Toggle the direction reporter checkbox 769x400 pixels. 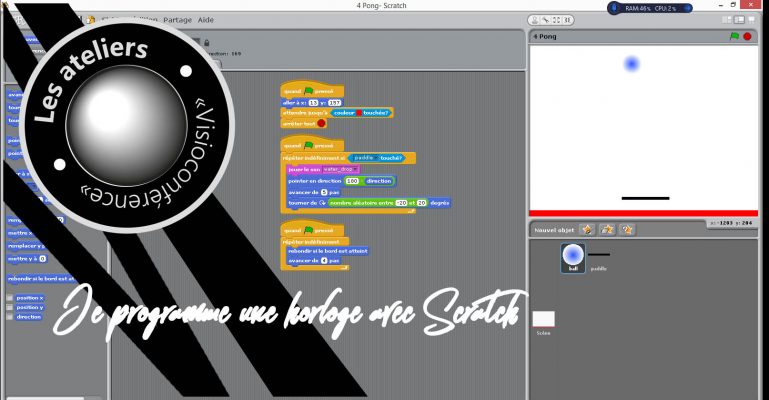10,316
